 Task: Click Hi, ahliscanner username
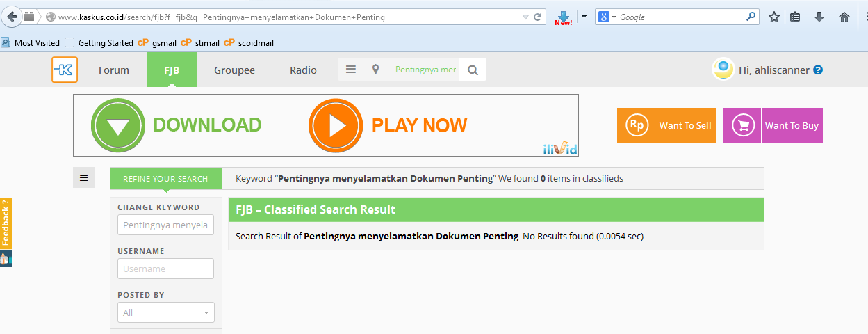click(774, 70)
